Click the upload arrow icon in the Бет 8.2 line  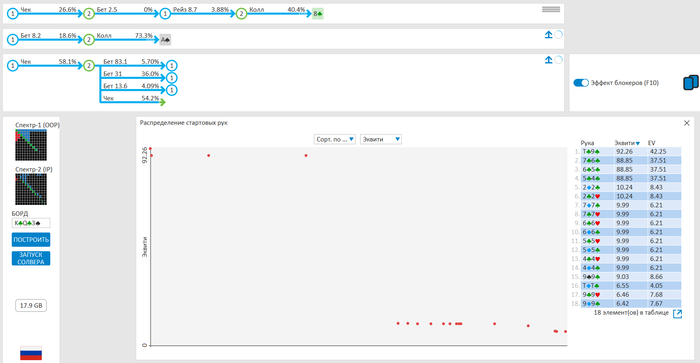coord(549,34)
